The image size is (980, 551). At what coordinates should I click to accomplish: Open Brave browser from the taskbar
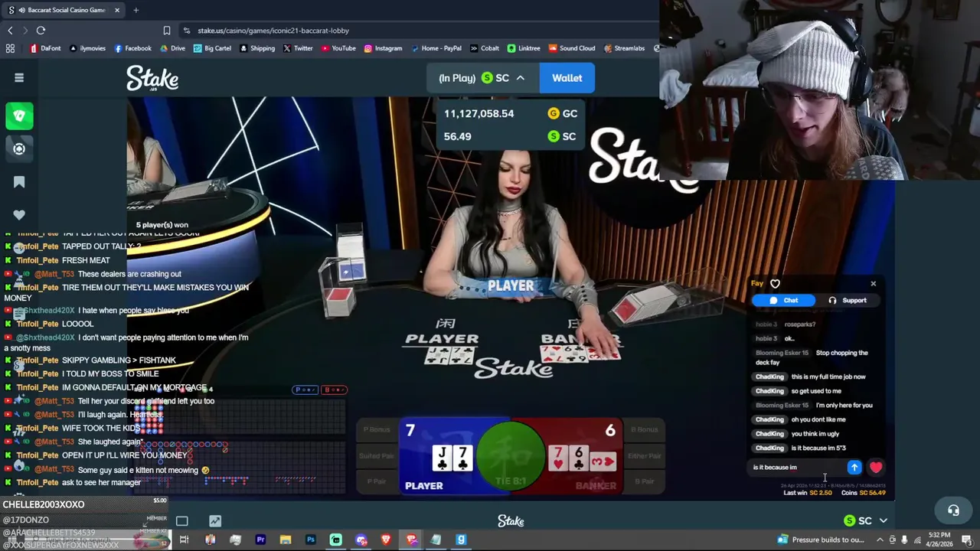(386, 540)
